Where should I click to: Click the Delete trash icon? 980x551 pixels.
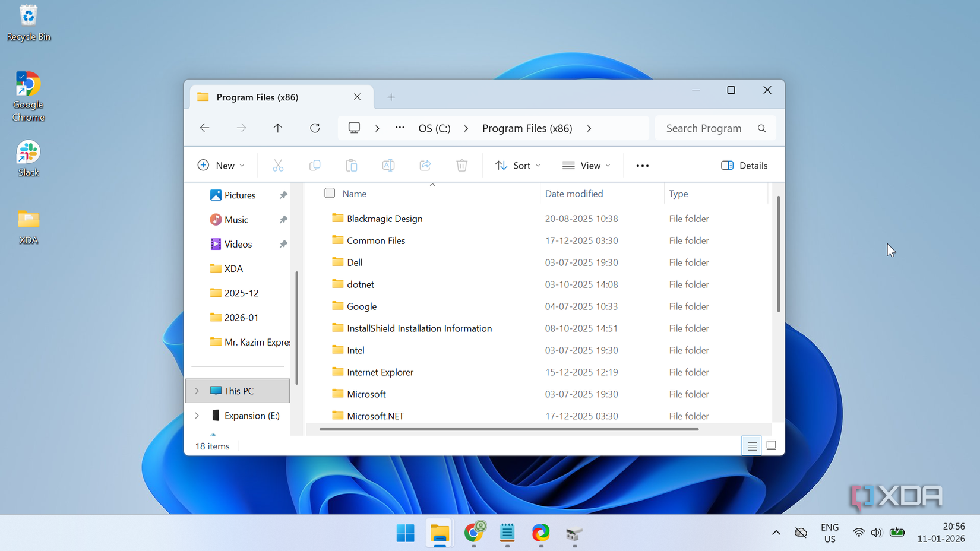coord(461,165)
